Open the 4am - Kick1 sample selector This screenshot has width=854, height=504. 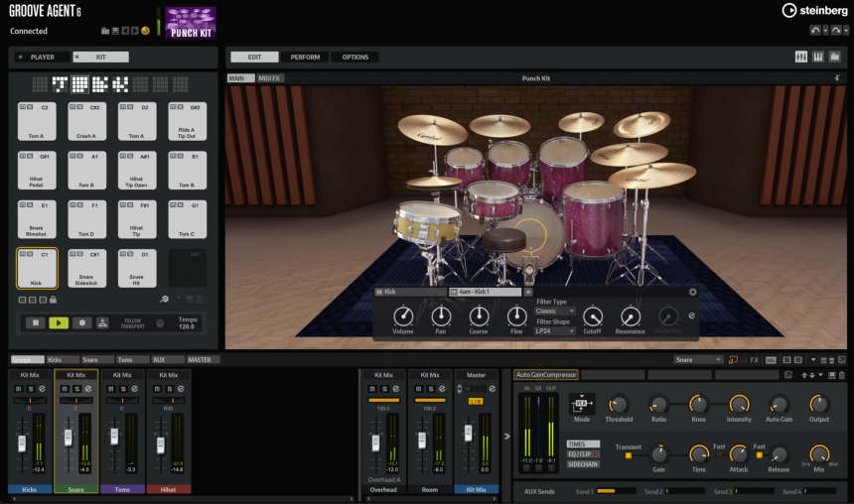coord(485,292)
